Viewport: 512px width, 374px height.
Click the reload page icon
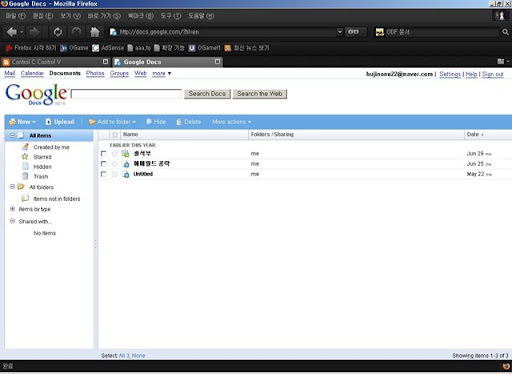[x=58, y=32]
